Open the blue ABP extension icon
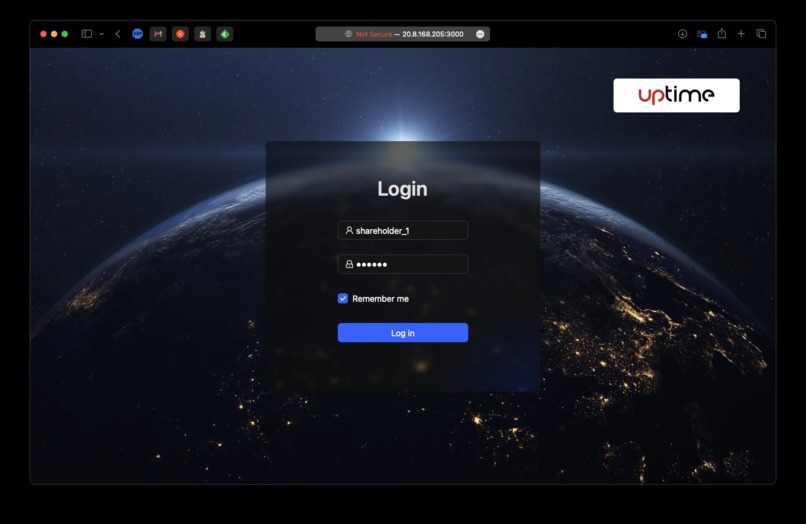Image resolution: width=806 pixels, height=524 pixels. click(137, 34)
